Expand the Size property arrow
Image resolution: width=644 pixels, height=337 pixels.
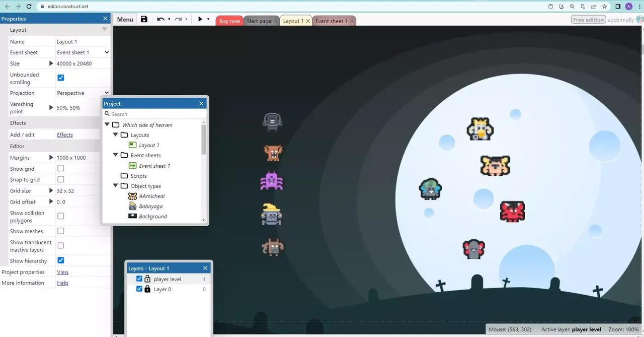(51, 63)
